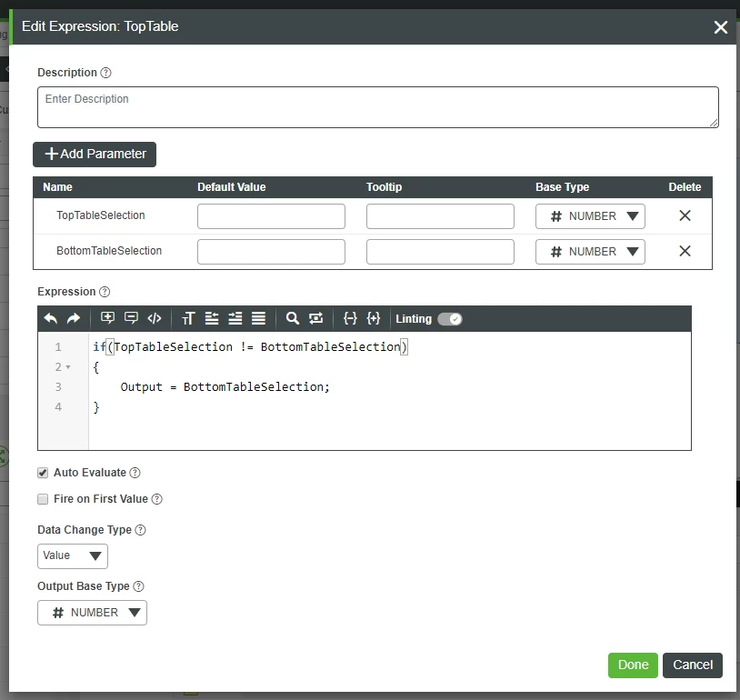740x700 pixels.
Task: Expand all code folds icon
Action: 374,318
